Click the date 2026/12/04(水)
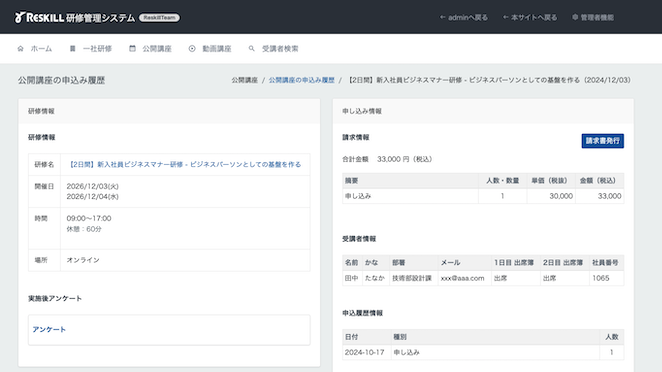This screenshot has width=662, height=372. 92,197
